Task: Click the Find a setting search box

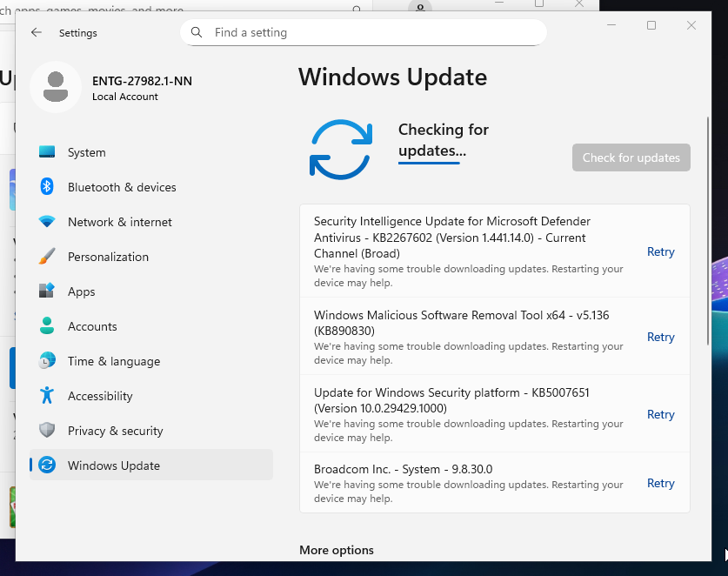Action: tap(363, 32)
